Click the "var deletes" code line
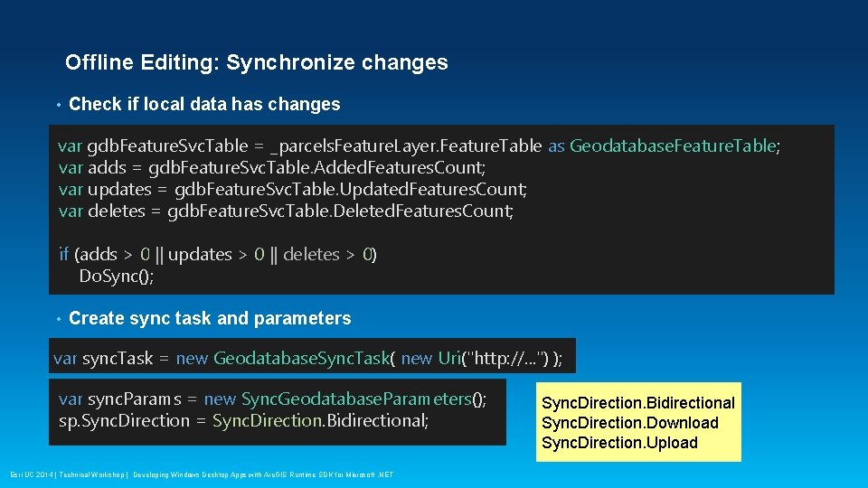Screen dimensions: 868x488 pos(286,211)
